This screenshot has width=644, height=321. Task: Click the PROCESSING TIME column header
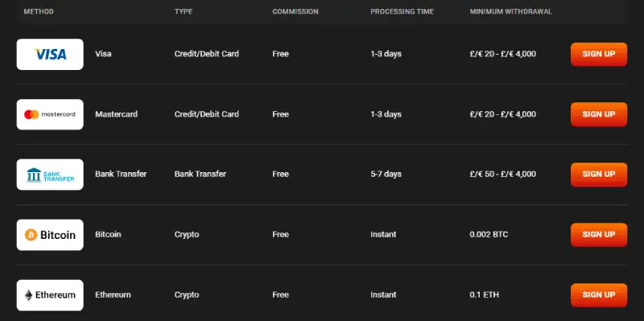pyautogui.click(x=402, y=11)
